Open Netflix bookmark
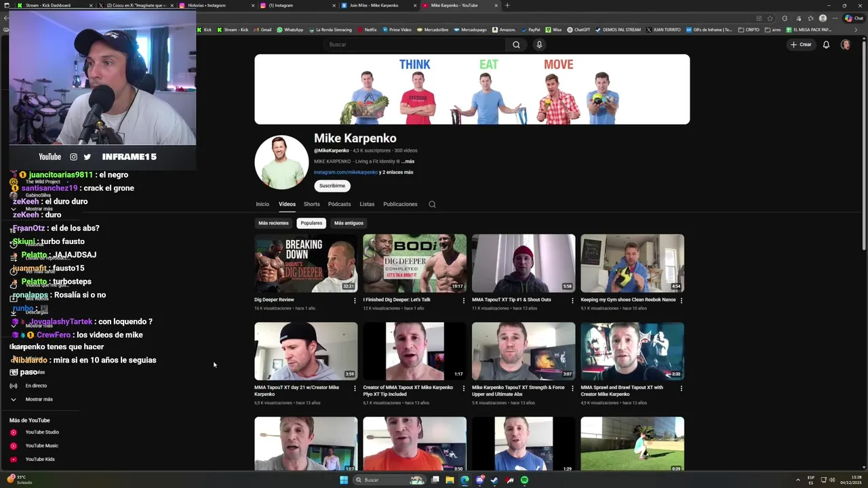The image size is (868, 488). (367, 30)
